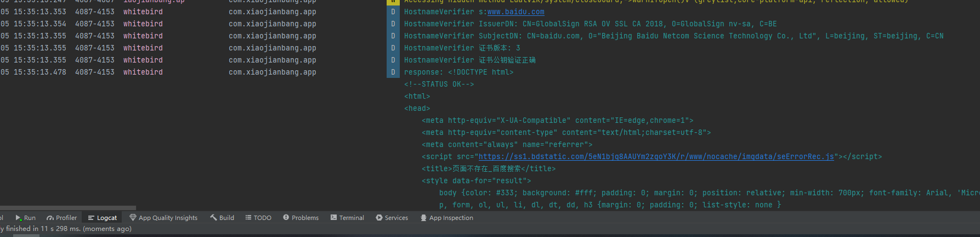Open the Terminal tool window
The image size is (980, 237).
(347, 218)
